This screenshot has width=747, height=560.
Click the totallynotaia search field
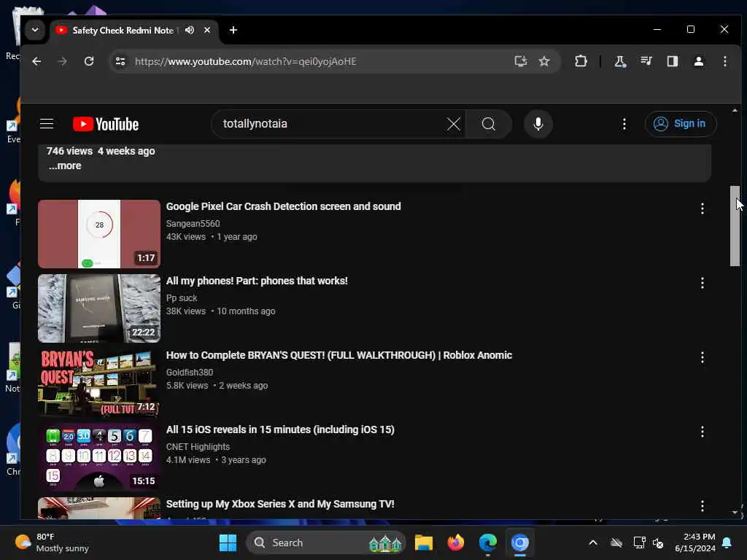pos(333,124)
